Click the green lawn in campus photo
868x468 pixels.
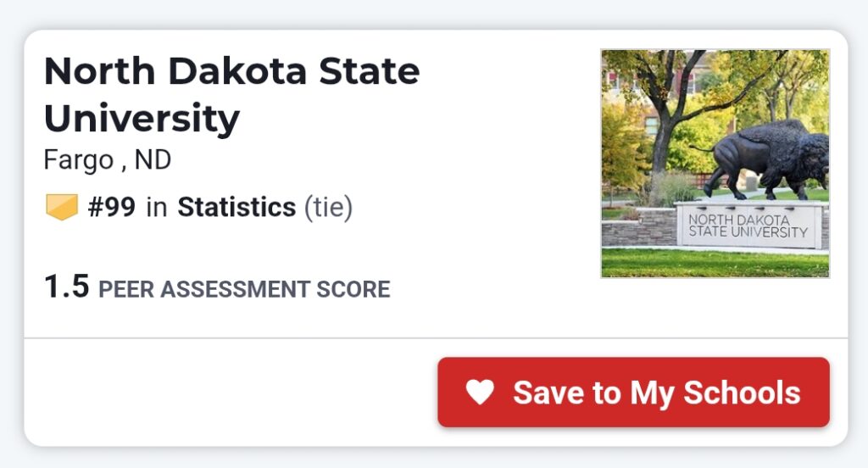tap(715, 263)
